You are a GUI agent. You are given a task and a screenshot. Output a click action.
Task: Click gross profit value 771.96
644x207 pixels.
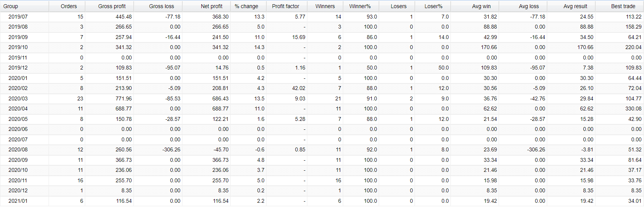coord(124,98)
